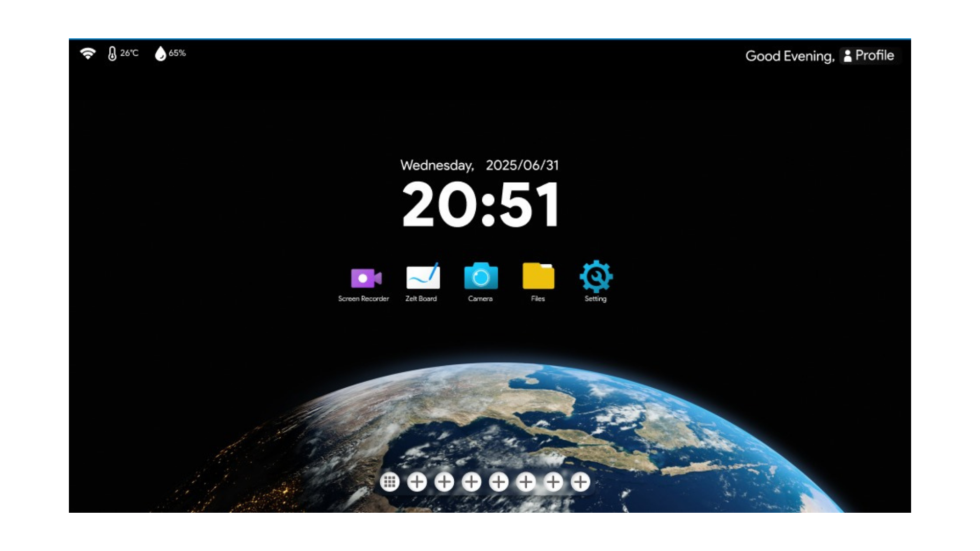Image resolution: width=980 pixels, height=551 pixels.
Task: Click the second plus button in the dock
Action: click(x=444, y=482)
